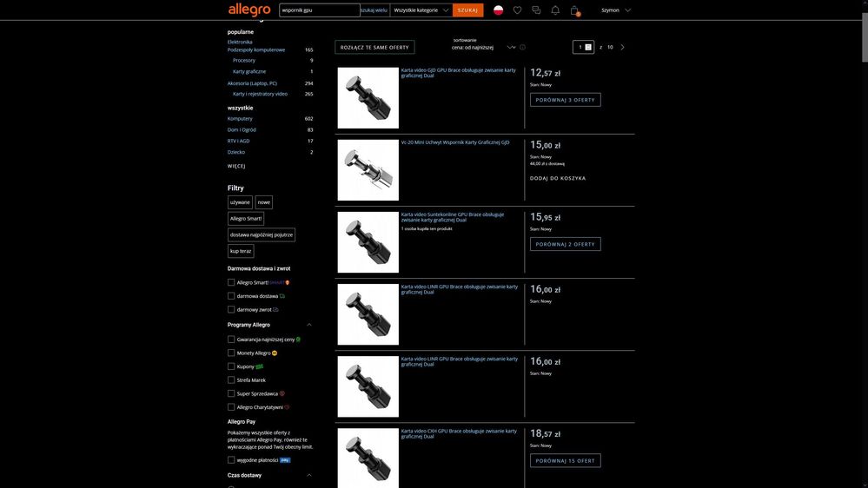Screen dimensions: 868x488
Task: Open shopping cart icon
Action: coord(574,10)
